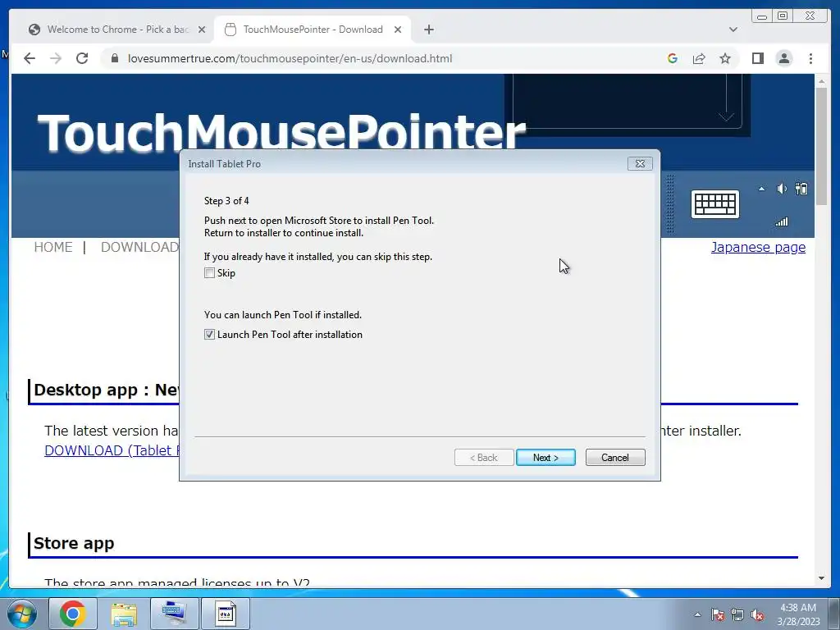Click the Step 3 of 4 text

click(x=226, y=201)
